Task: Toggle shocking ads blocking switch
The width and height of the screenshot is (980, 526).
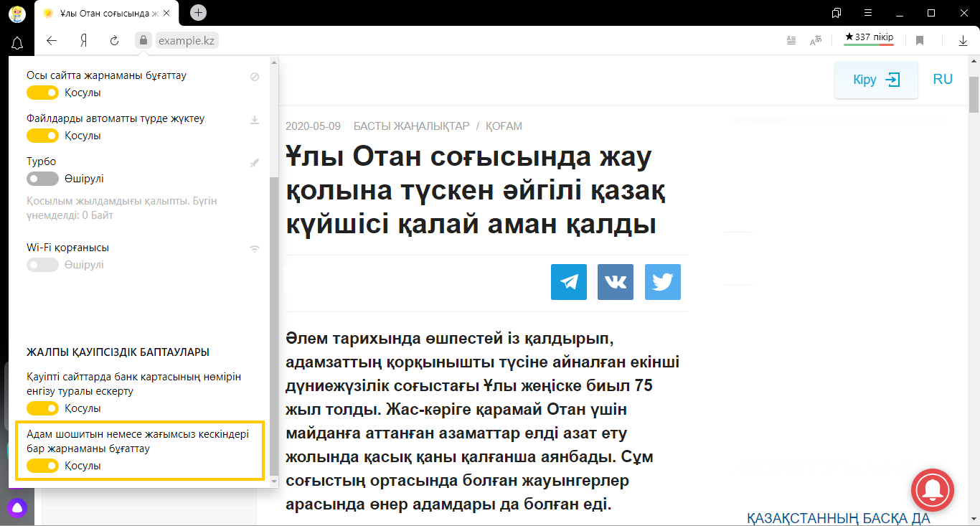Action: point(42,466)
